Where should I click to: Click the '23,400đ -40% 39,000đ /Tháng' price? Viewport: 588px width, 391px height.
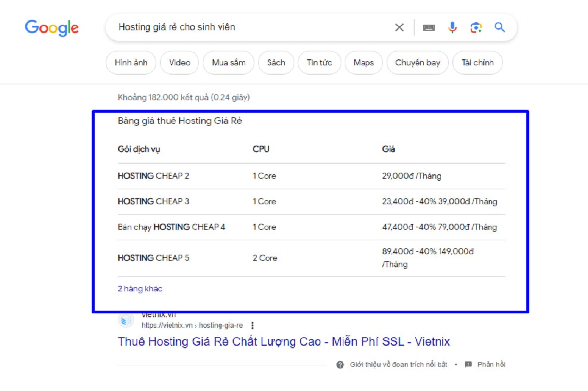(440, 201)
